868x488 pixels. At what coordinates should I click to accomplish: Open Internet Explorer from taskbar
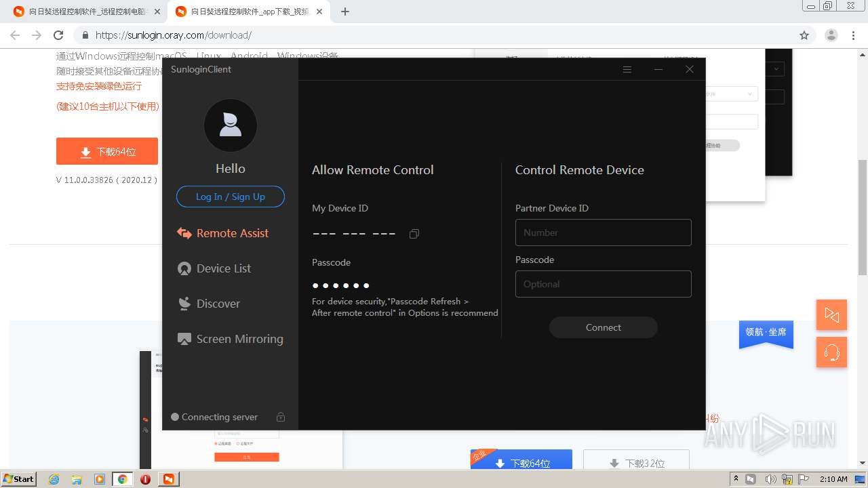click(x=54, y=479)
